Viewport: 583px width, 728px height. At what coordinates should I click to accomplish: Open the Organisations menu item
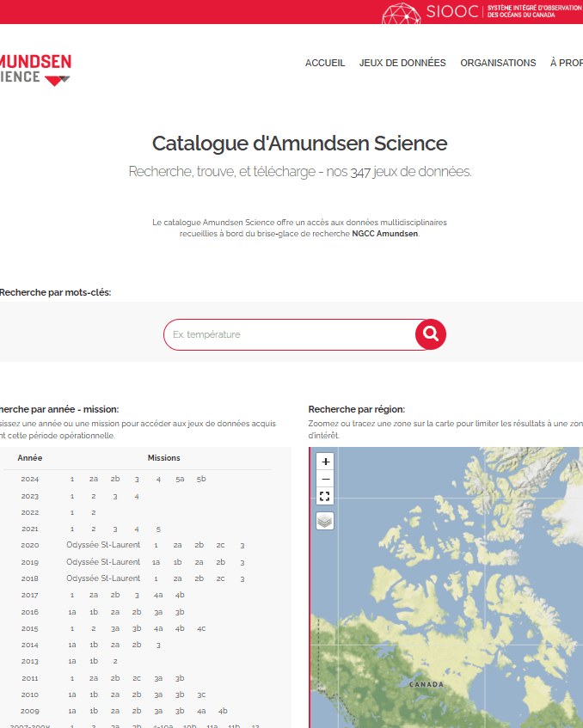(498, 63)
